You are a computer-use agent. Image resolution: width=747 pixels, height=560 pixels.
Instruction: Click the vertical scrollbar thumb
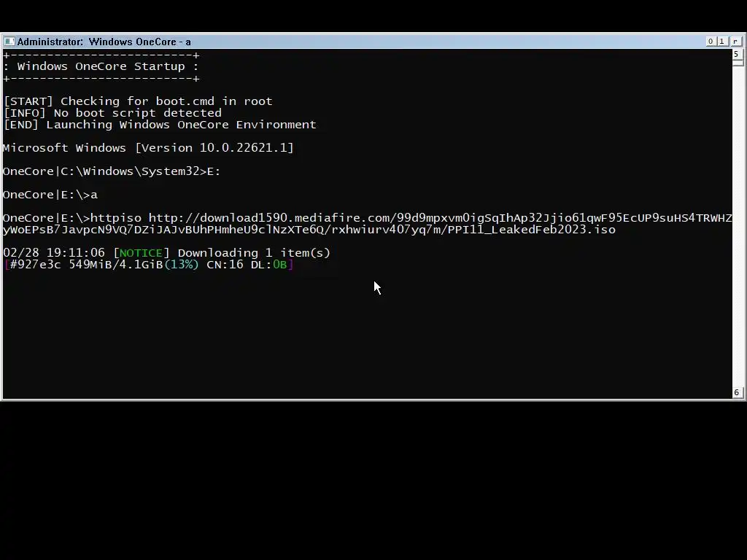pyautogui.click(x=738, y=63)
